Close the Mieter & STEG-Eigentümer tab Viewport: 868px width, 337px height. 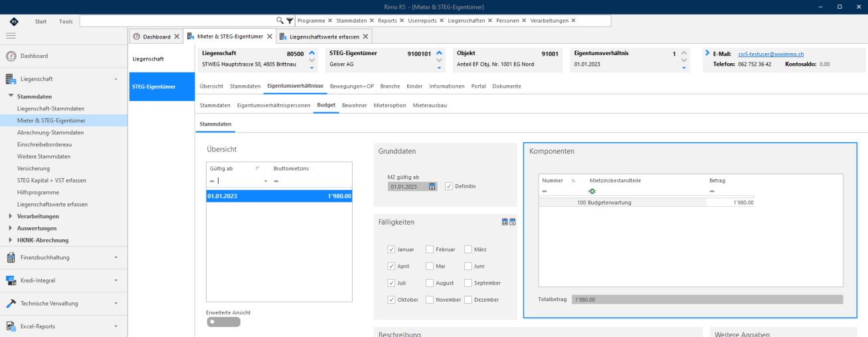tap(270, 37)
